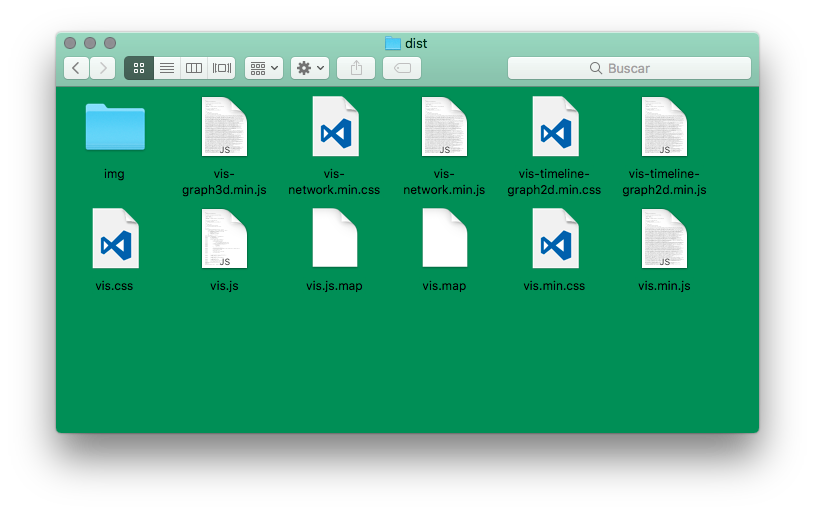Select the vis-timeline-graph2d.min.js file
Screen dimensions: 815x513
[664, 127]
